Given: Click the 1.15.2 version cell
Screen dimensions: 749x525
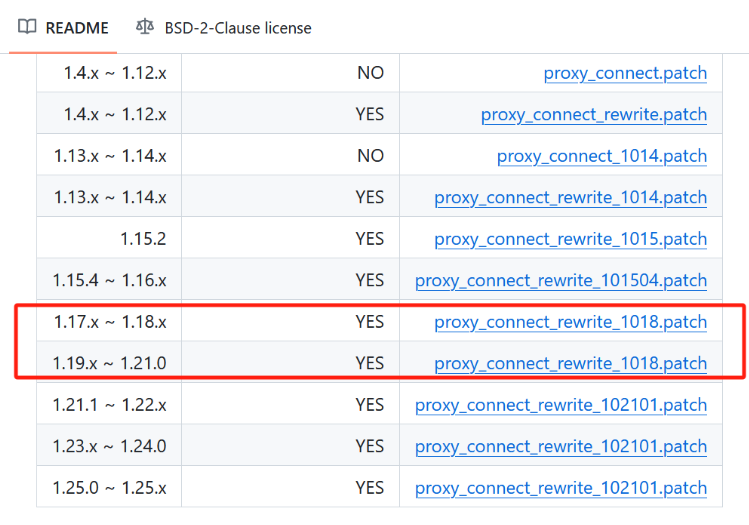Looking at the screenshot, I should tap(142, 239).
